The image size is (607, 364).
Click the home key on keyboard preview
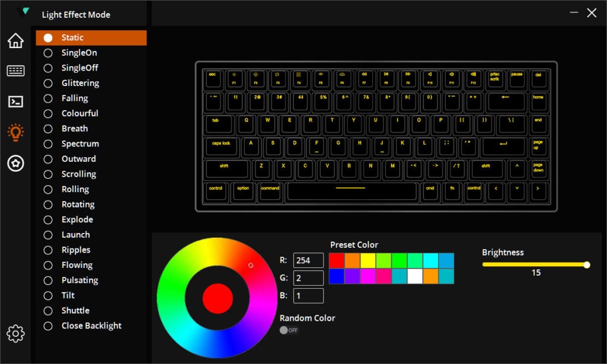[x=538, y=101]
